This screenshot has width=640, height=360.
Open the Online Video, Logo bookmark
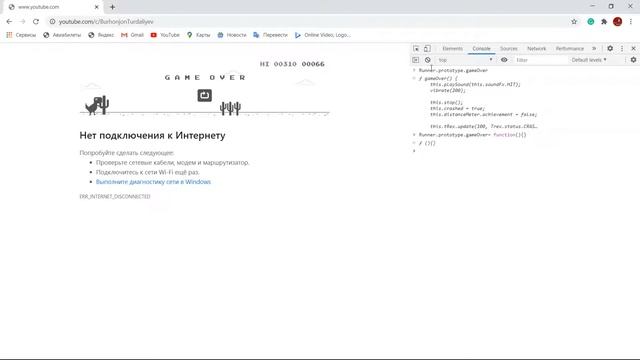pos(322,35)
